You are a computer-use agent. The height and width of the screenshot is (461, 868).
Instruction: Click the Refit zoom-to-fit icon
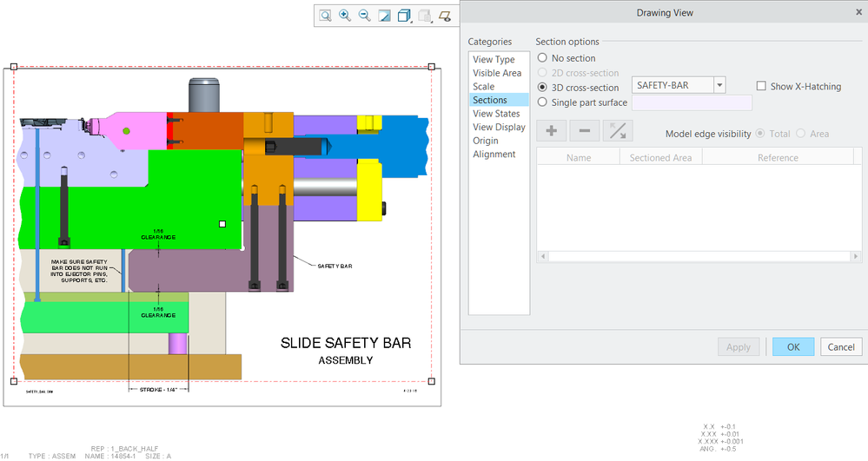click(x=325, y=16)
